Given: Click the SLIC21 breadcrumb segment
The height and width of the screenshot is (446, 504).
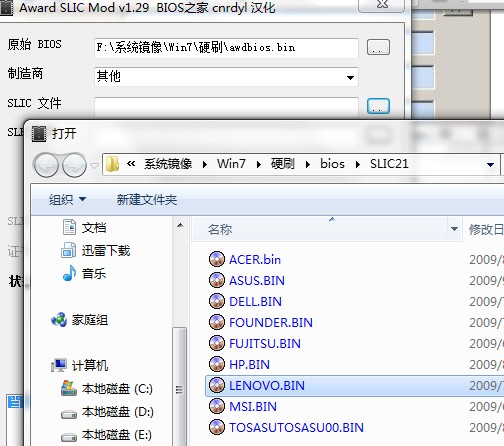Looking at the screenshot, I should tap(389, 164).
